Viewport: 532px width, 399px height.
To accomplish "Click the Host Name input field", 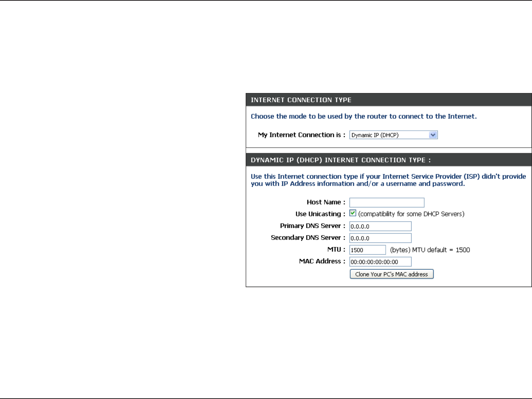I will click(x=387, y=203).
